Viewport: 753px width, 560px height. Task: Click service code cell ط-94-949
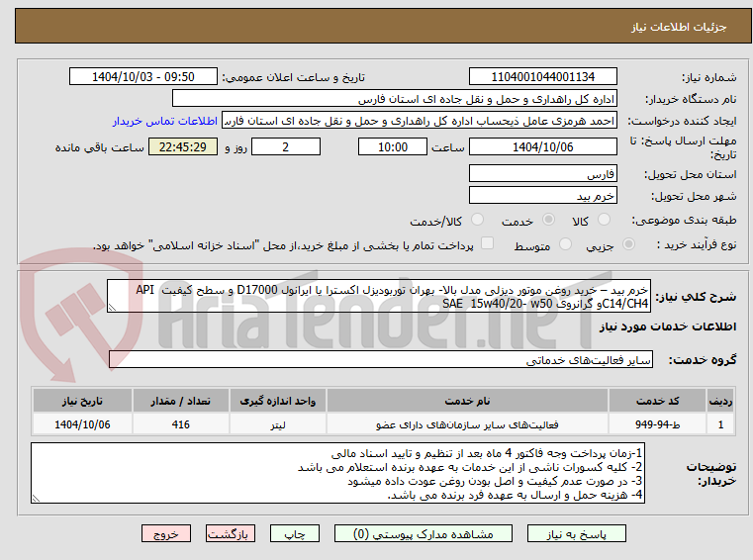(657, 424)
